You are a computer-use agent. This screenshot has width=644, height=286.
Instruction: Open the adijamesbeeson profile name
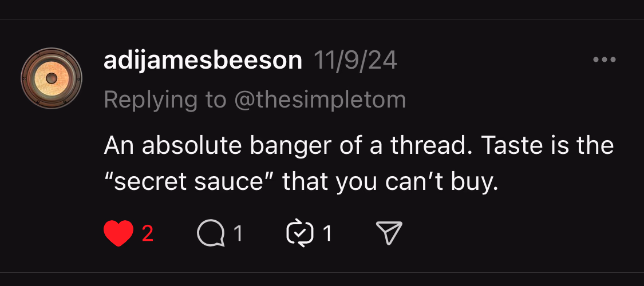203,61
